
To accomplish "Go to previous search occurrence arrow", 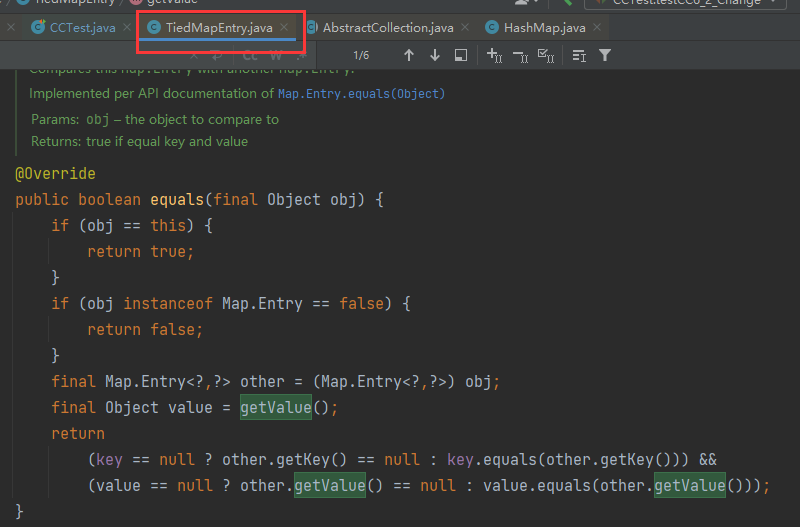I will [x=409, y=55].
